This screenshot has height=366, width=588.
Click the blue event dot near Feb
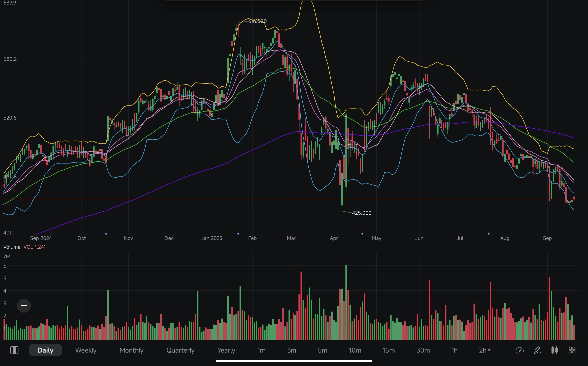(x=238, y=234)
